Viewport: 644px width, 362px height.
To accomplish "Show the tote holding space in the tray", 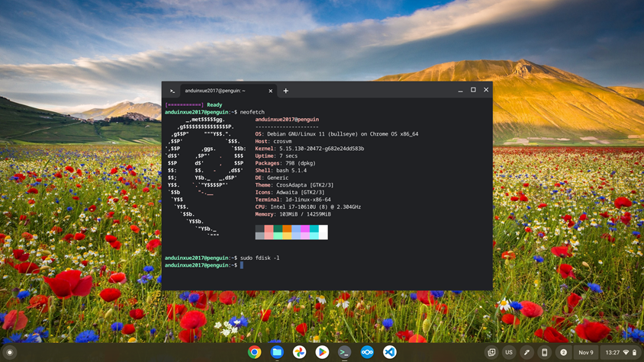I will [491, 352].
